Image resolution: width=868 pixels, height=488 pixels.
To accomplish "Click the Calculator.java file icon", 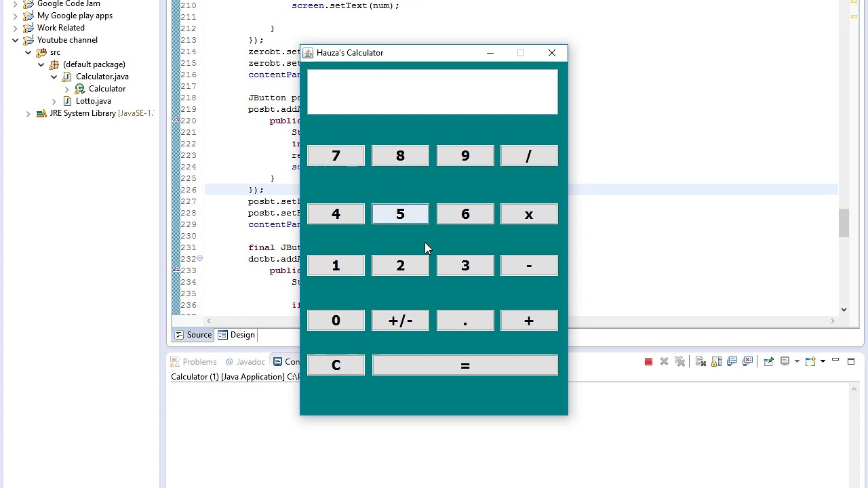I will pyautogui.click(x=67, y=77).
